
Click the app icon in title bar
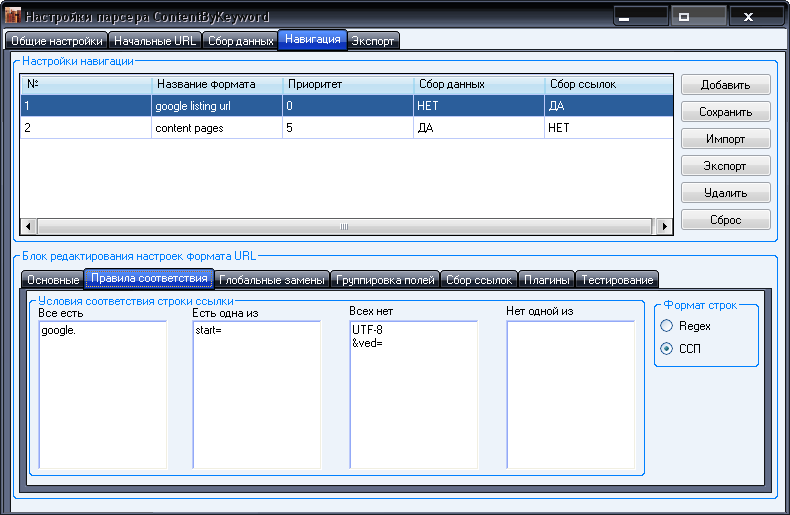(13, 17)
